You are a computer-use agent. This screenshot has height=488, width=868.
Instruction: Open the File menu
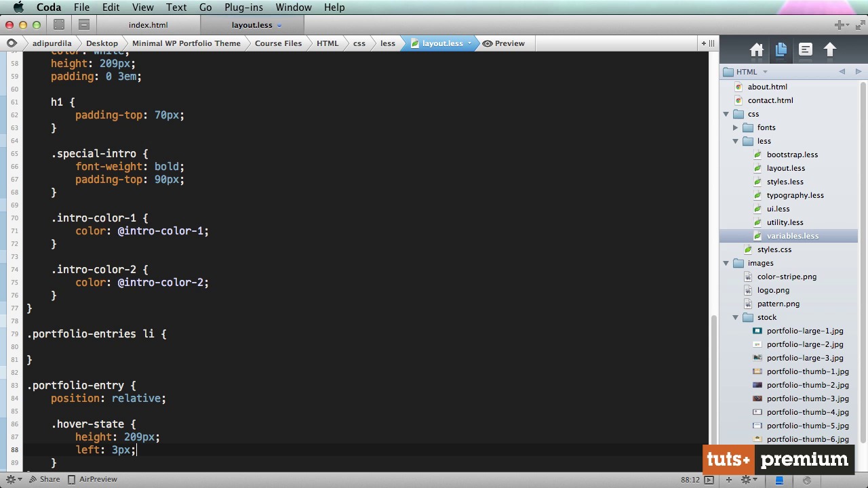(81, 7)
